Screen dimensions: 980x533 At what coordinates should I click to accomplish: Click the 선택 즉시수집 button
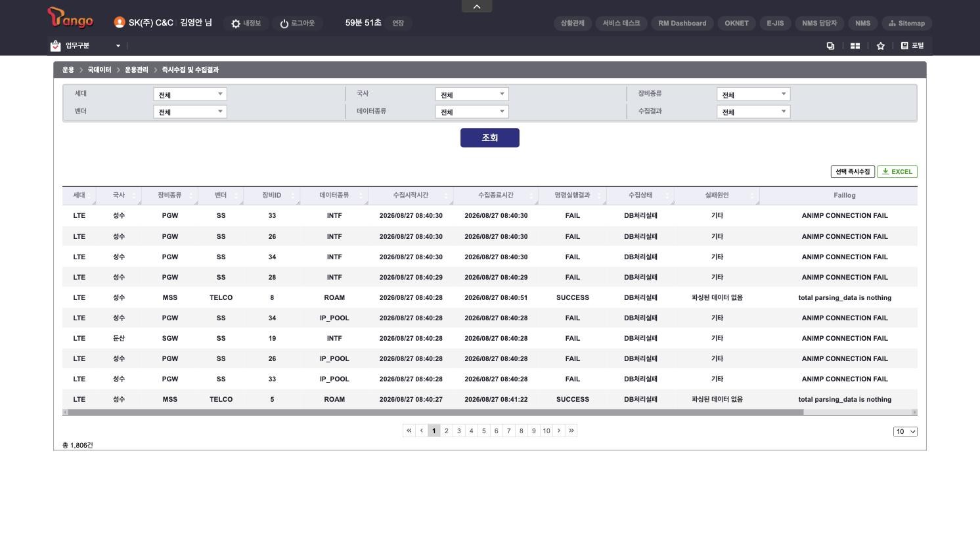pyautogui.click(x=853, y=172)
